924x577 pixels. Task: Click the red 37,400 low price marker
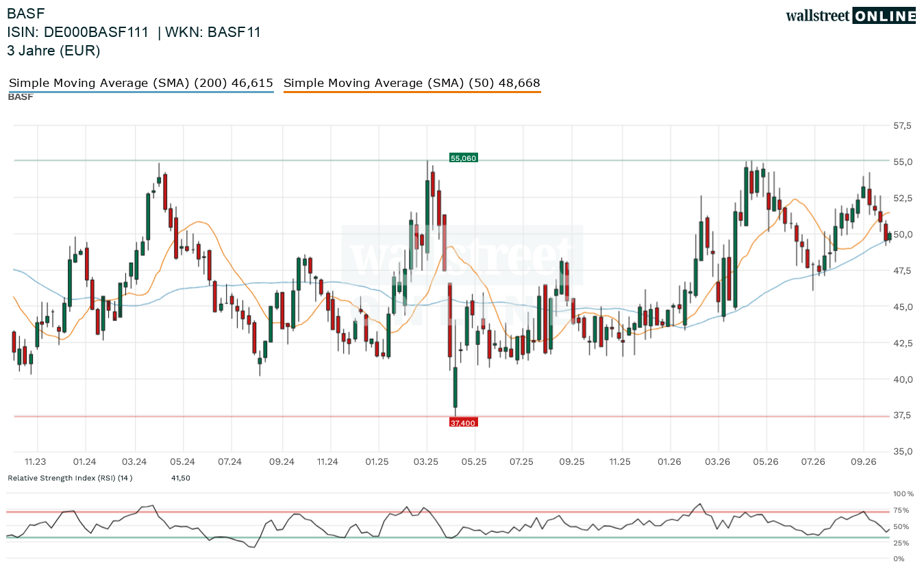(462, 423)
